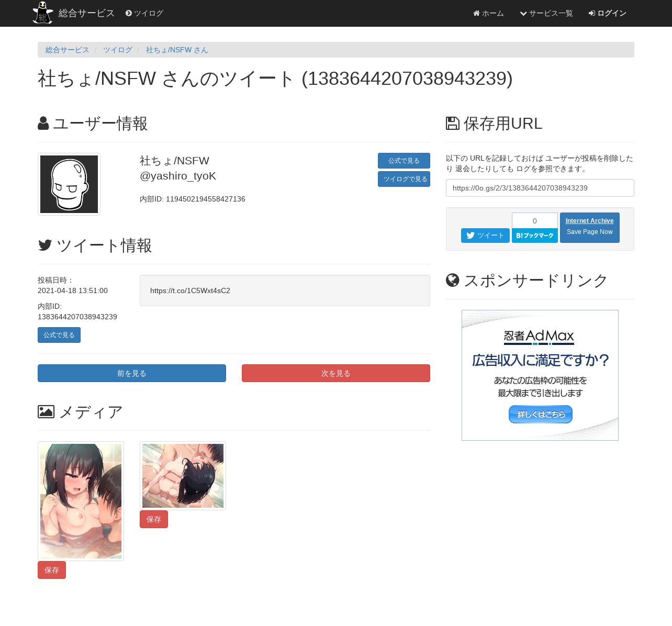Viewport: 672px width, 626px height.
Task: Go to ホーム in navbar
Action: [488, 13]
